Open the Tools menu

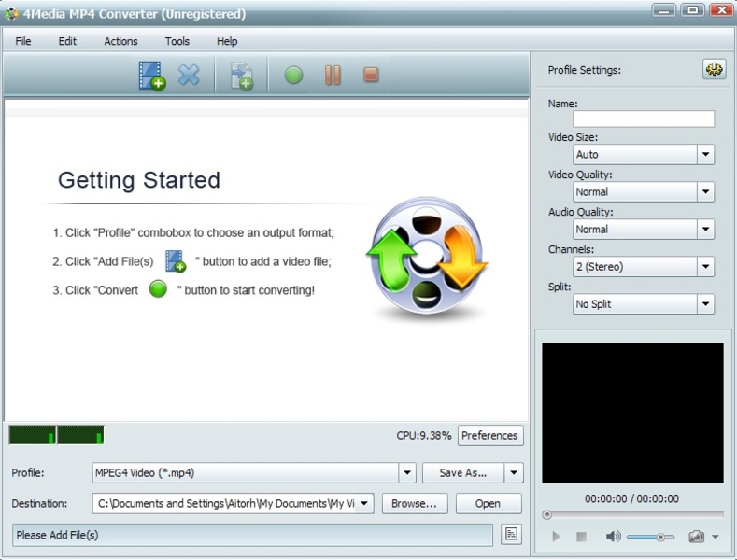coord(177,41)
